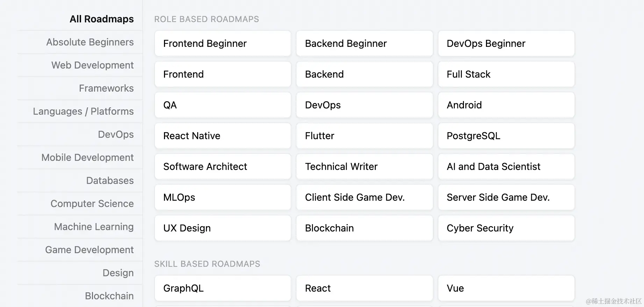The width and height of the screenshot is (644, 307).
Task: Open the Cyber Security roadmap
Action: click(506, 228)
